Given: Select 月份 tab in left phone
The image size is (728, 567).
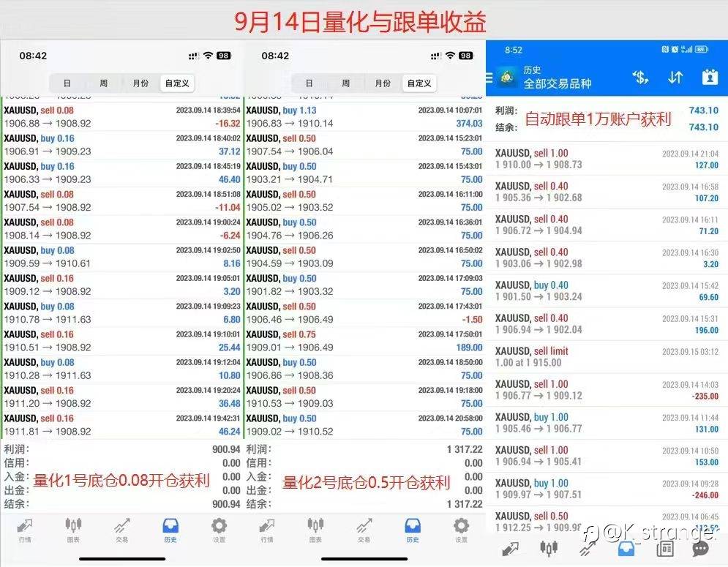Looking at the screenshot, I should click(x=140, y=83).
